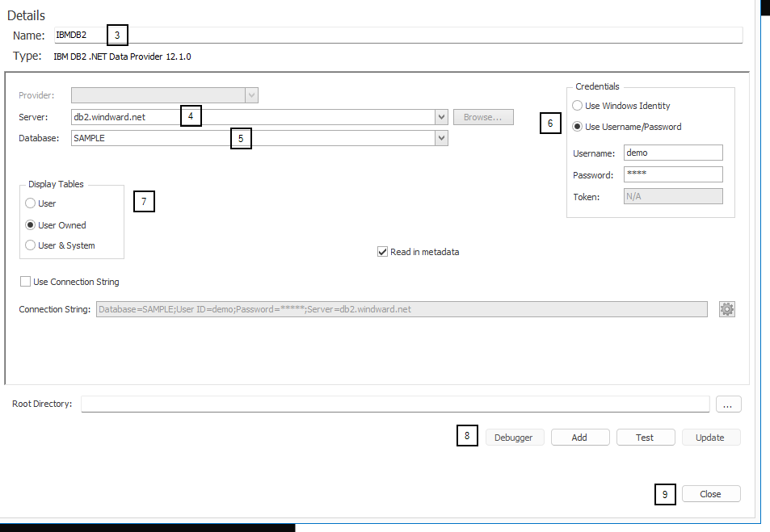770x532 pixels.
Task: Edit the Username field showing demo
Action: (673, 153)
